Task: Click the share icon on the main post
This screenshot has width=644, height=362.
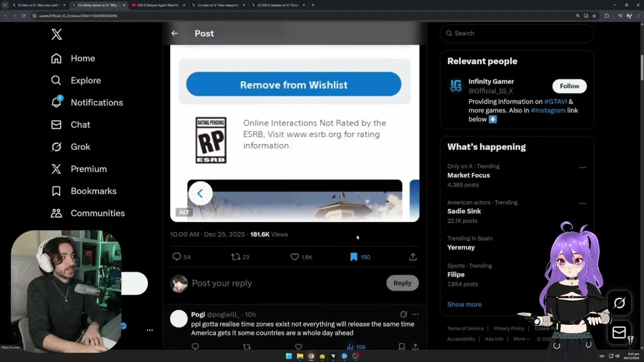Action: coord(413,257)
